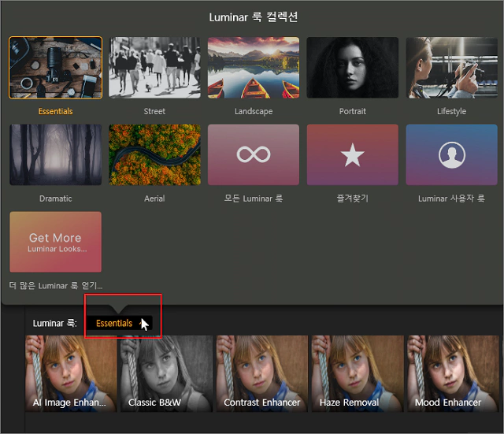This screenshot has height=434, width=504.
Task: Click the 'Street' caption text
Action: [154, 111]
